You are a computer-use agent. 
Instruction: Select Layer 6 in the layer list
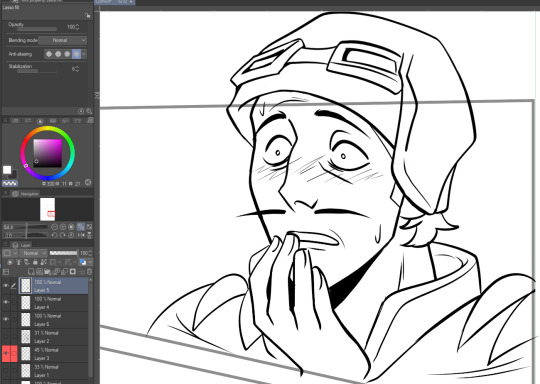click(53, 320)
